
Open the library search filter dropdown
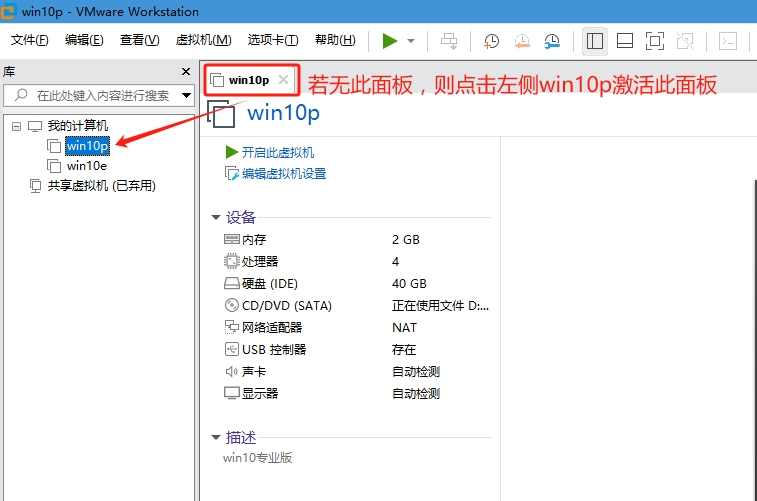(x=186, y=95)
